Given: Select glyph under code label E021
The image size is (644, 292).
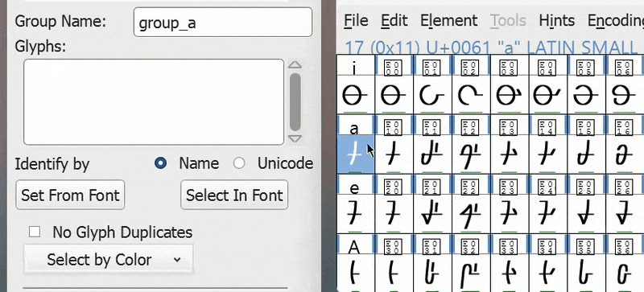Looking at the screenshot, I should [432, 213].
